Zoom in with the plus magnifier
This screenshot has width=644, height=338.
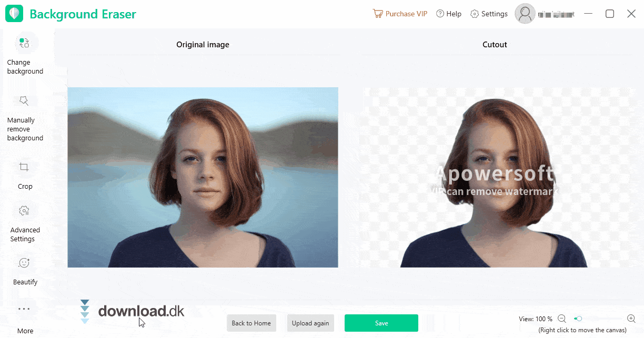(x=631, y=319)
